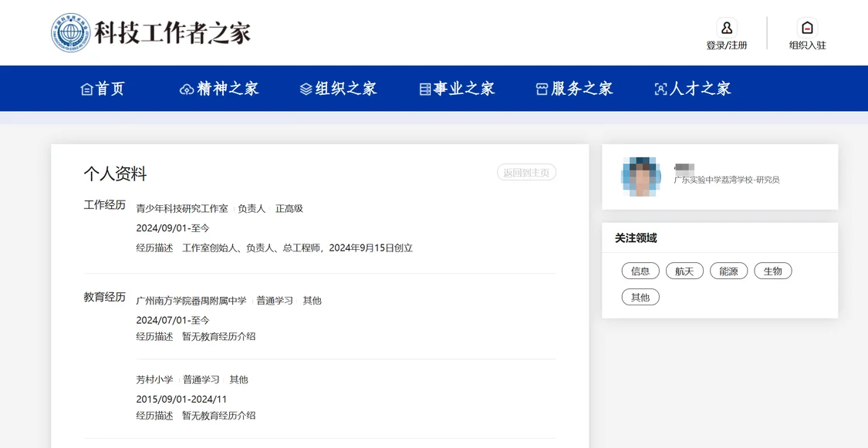Click the 组织入驻 icon
Image resolution: width=868 pixels, height=448 pixels.
click(x=807, y=28)
